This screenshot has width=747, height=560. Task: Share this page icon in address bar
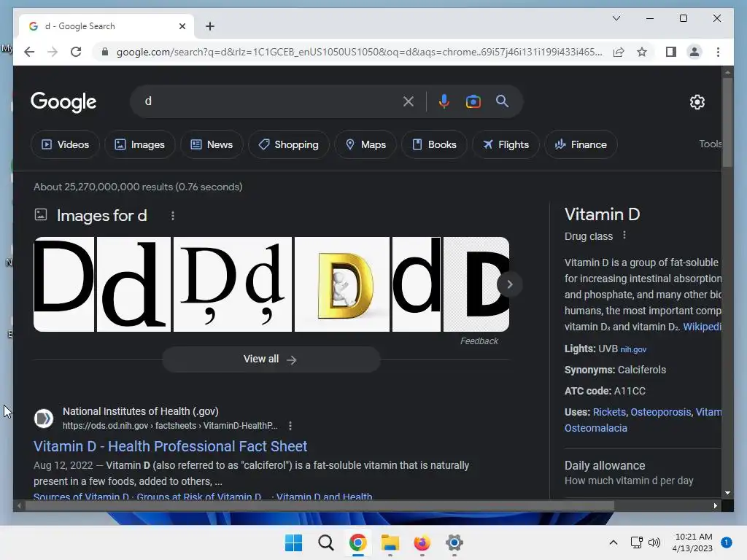pyautogui.click(x=619, y=52)
